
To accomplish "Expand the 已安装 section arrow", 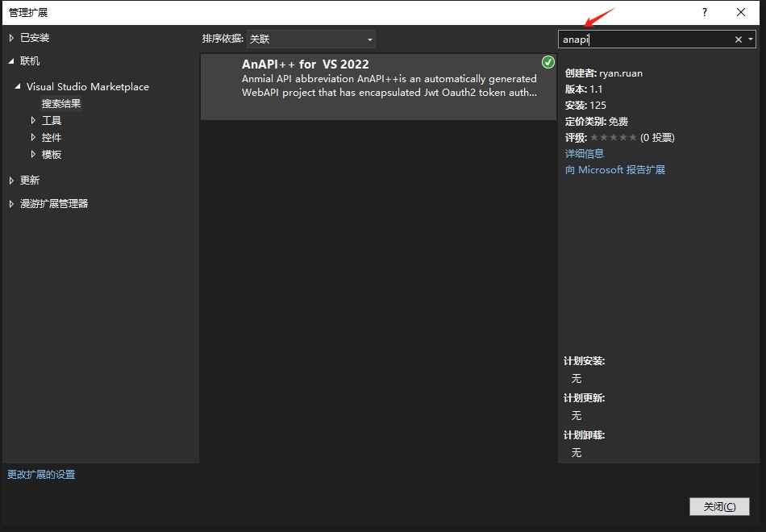I will [11, 38].
